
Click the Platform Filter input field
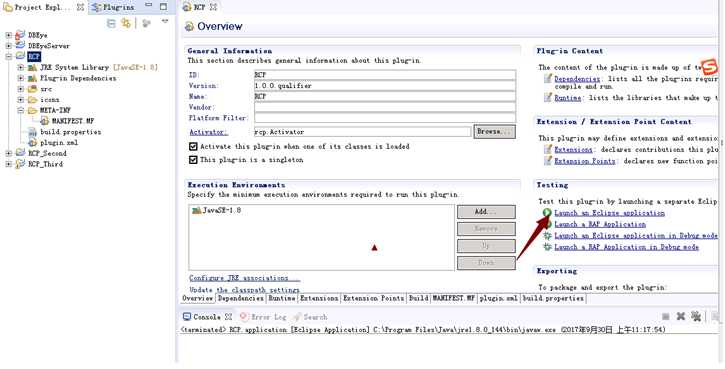pos(385,117)
